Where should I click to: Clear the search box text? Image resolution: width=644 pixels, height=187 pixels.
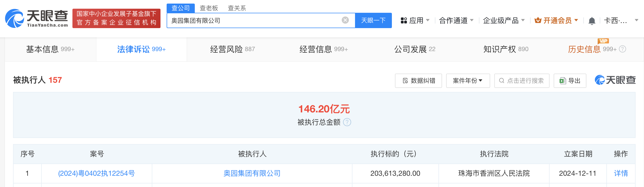pyautogui.click(x=345, y=20)
